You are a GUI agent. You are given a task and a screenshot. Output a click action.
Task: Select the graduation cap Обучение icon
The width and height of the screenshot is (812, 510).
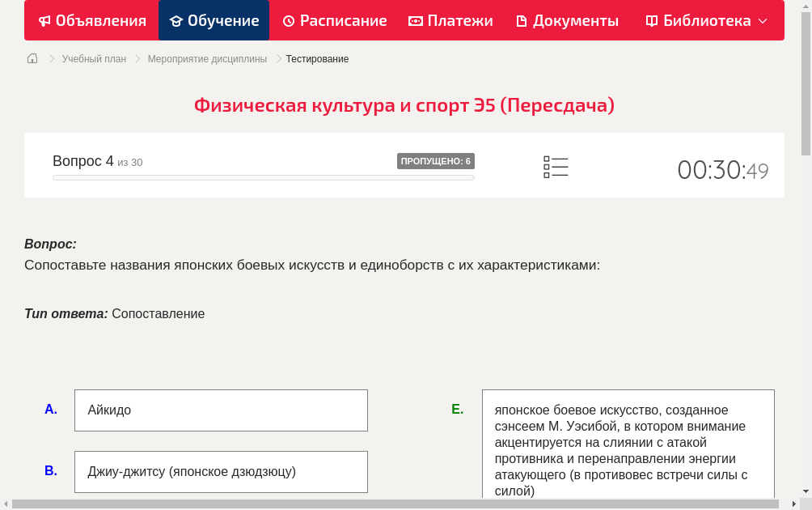(177, 20)
